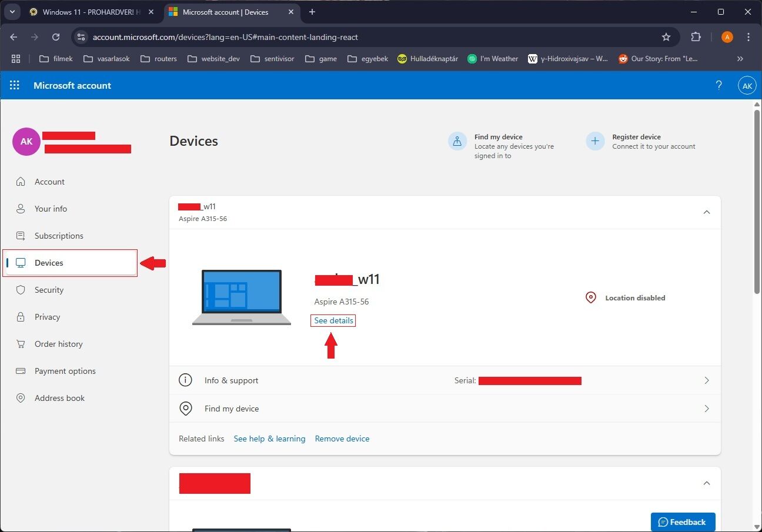
Task: Open egyebek bookmark folder
Action: pyautogui.click(x=367, y=59)
